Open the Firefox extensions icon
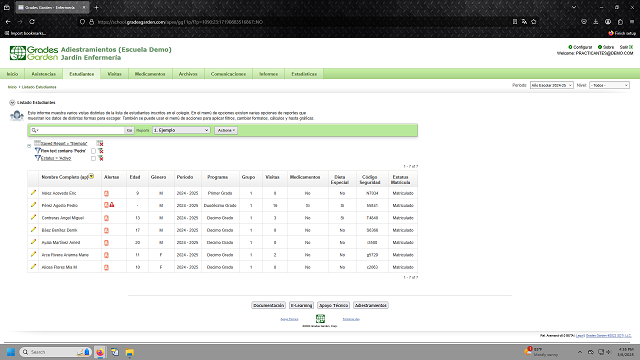The width and height of the screenshot is (640, 360). [620, 22]
